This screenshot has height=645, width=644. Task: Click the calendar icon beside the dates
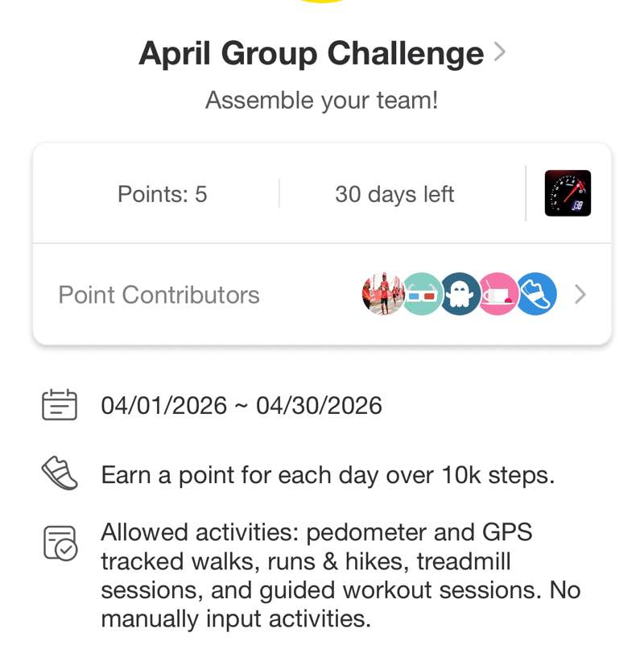tap(60, 405)
